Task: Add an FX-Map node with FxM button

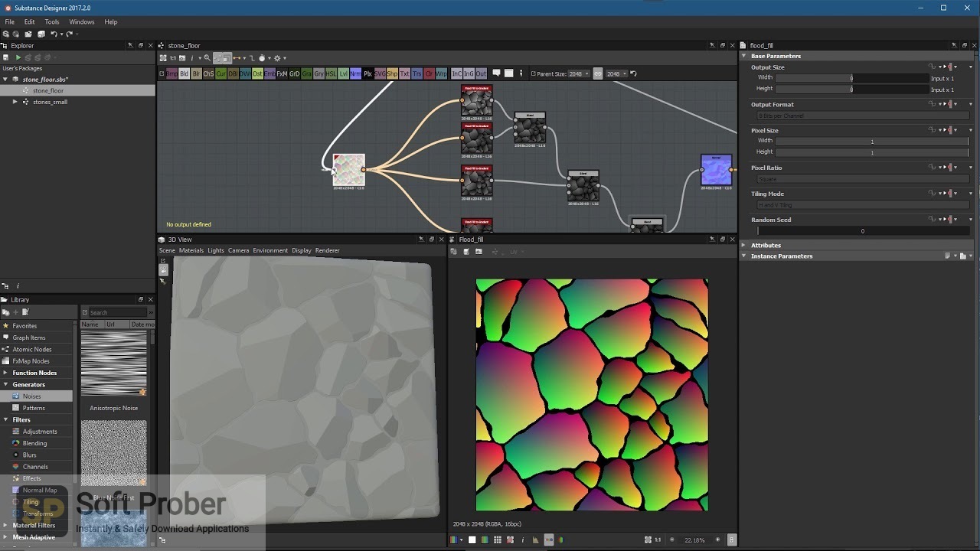Action: click(282, 73)
